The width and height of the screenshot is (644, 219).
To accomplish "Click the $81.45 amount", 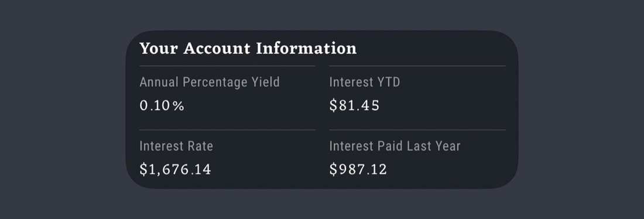I will [354, 105].
